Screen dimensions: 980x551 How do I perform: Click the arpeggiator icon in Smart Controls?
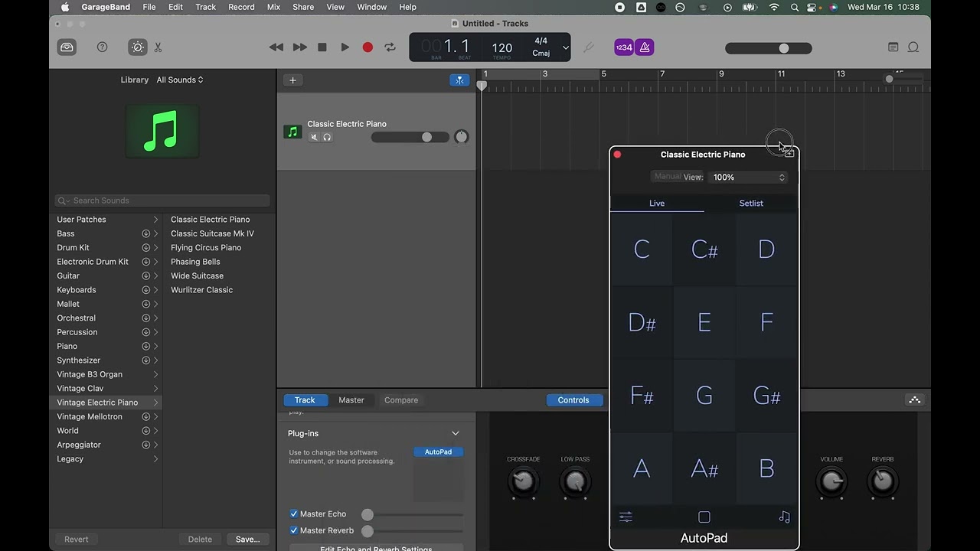tap(914, 400)
